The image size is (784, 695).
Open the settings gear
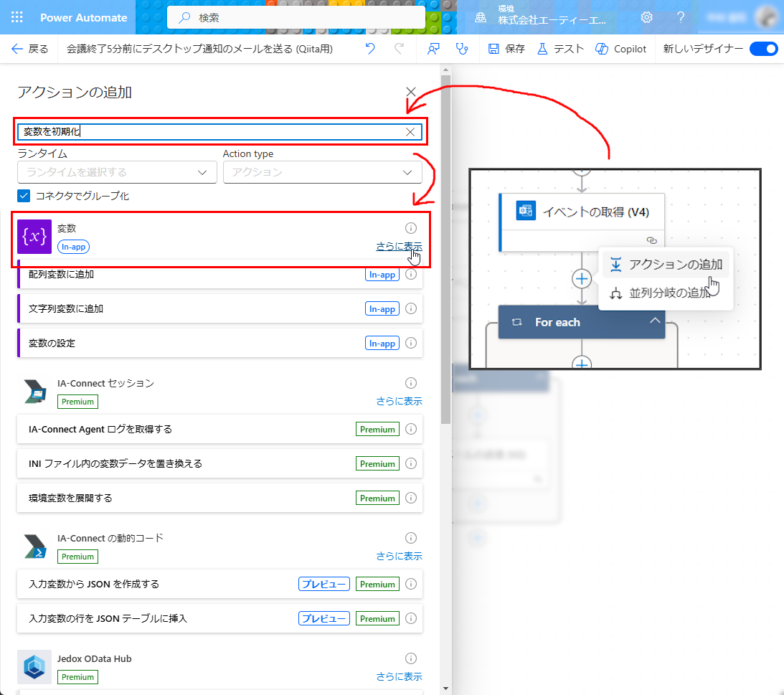click(646, 17)
